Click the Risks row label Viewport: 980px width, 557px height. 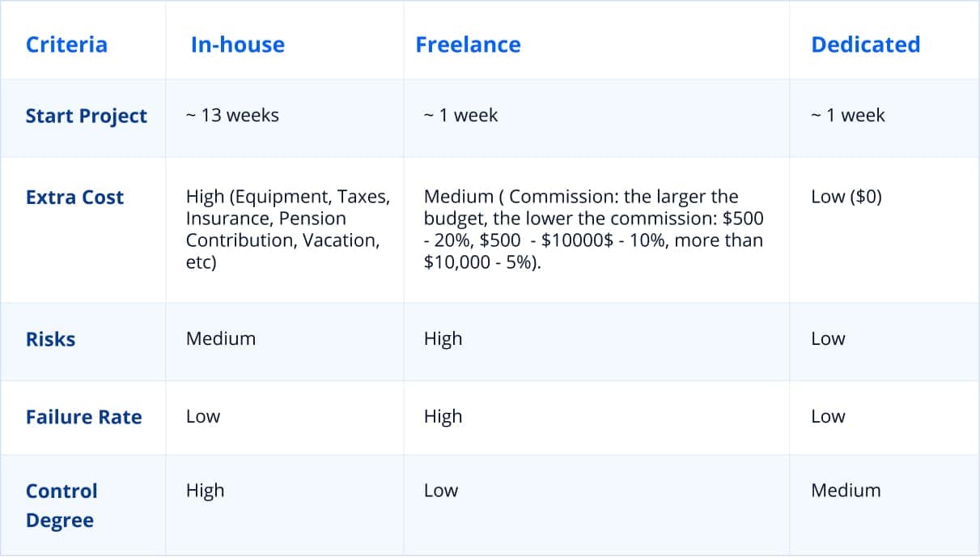(x=50, y=338)
